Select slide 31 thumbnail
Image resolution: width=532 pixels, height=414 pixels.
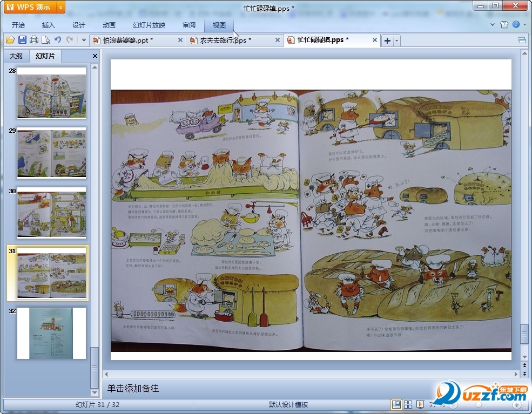[51, 273]
